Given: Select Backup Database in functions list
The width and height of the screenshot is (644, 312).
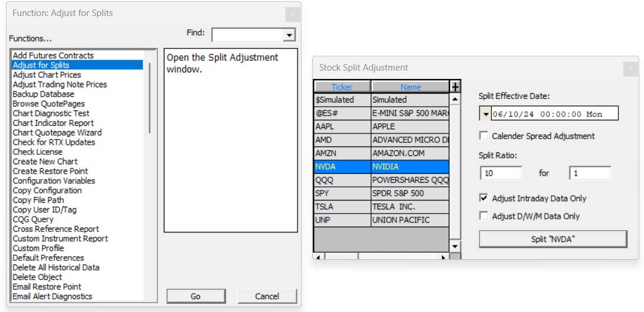Looking at the screenshot, I should [43, 94].
